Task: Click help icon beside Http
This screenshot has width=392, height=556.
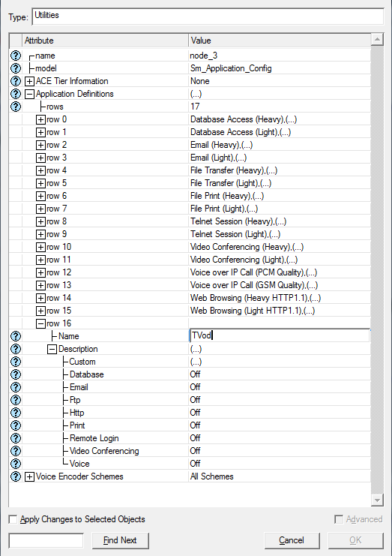Action: tap(16, 413)
